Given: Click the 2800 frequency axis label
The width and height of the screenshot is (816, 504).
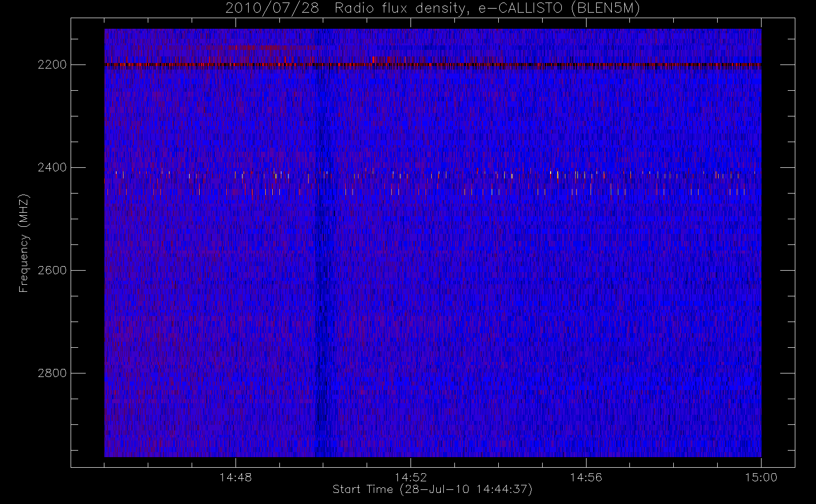Looking at the screenshot, I should (x=52, y=373).
